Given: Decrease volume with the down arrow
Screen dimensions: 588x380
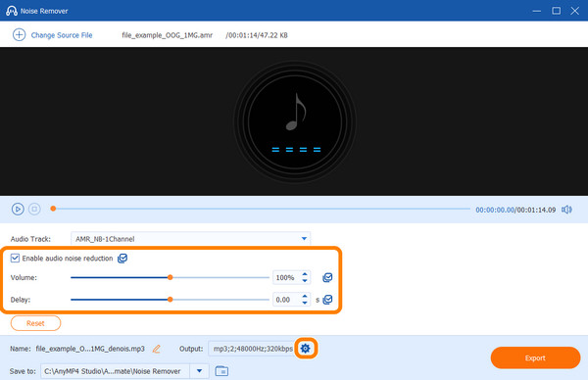Looking at the screenshot, I should (x=305, y=281).
